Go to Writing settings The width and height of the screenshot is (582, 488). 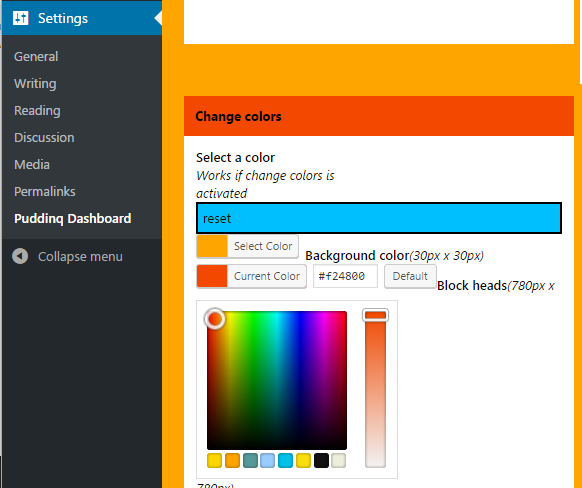[35, 83]
